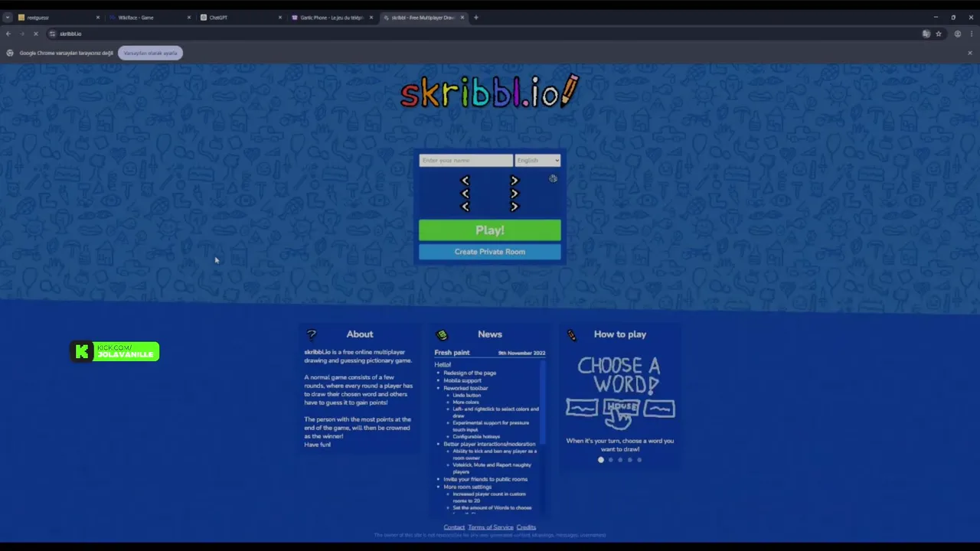
Task: Click 'More room settings' news item
Action: point(467,487)
